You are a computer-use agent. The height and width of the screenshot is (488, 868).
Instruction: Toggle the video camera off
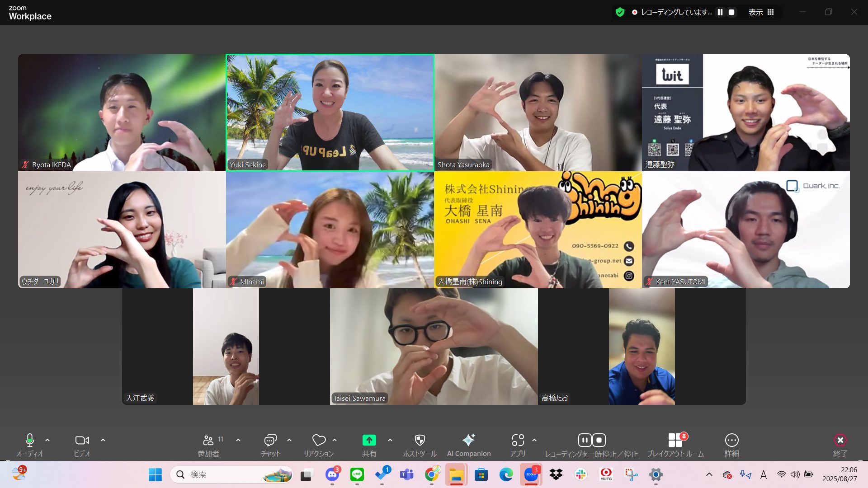click(x=82, y=441)
